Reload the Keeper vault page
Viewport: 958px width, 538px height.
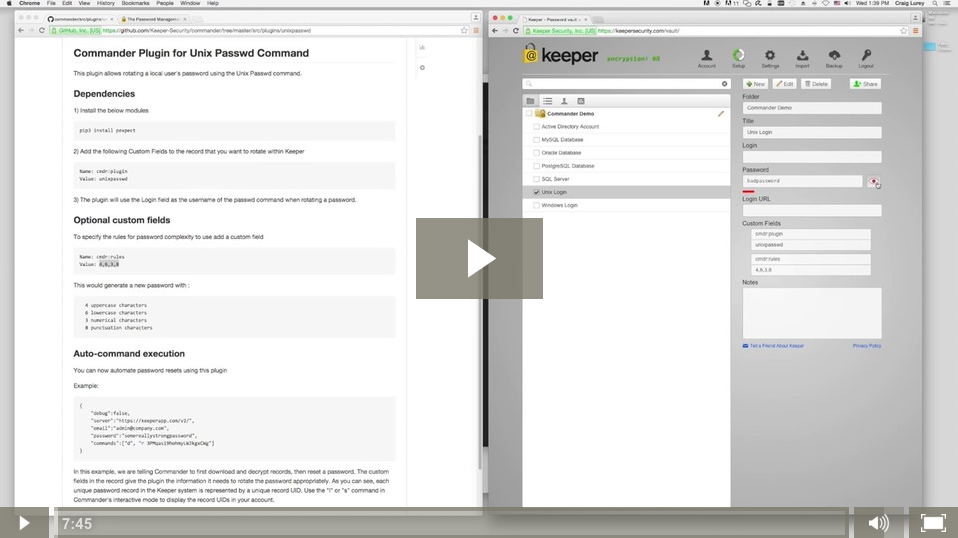tap(516, 31)
